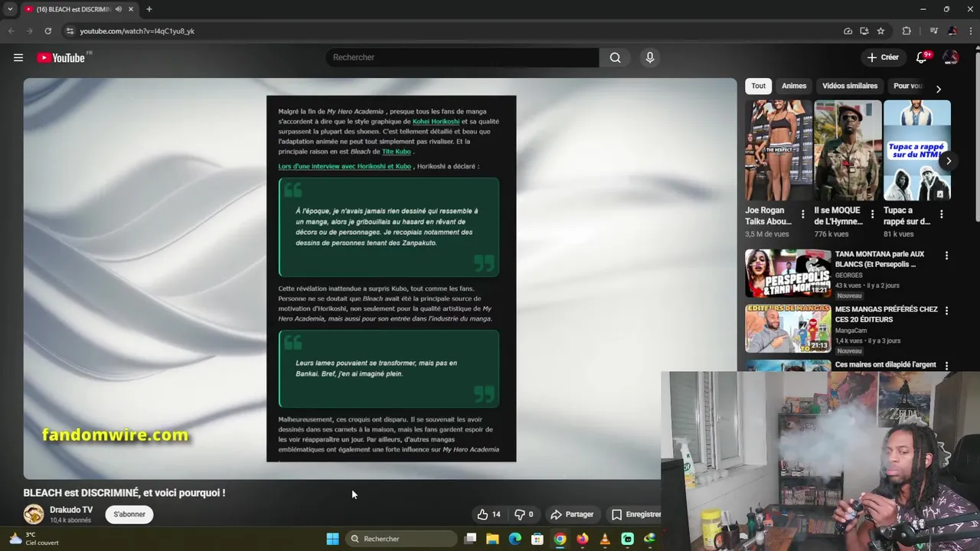Open the menu for the Il se MOQUE video

pos(872,215)
